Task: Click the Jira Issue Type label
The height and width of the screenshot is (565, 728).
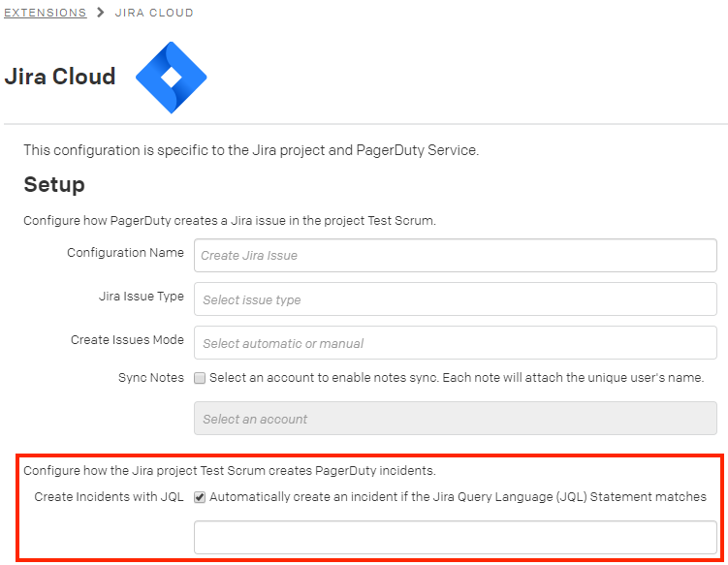Action: pyautogui.click(x=142, y=297)
